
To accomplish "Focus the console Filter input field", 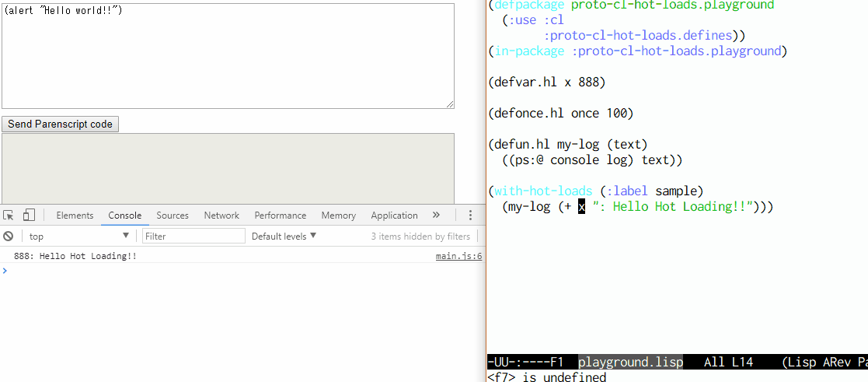I will pos(193,237).
